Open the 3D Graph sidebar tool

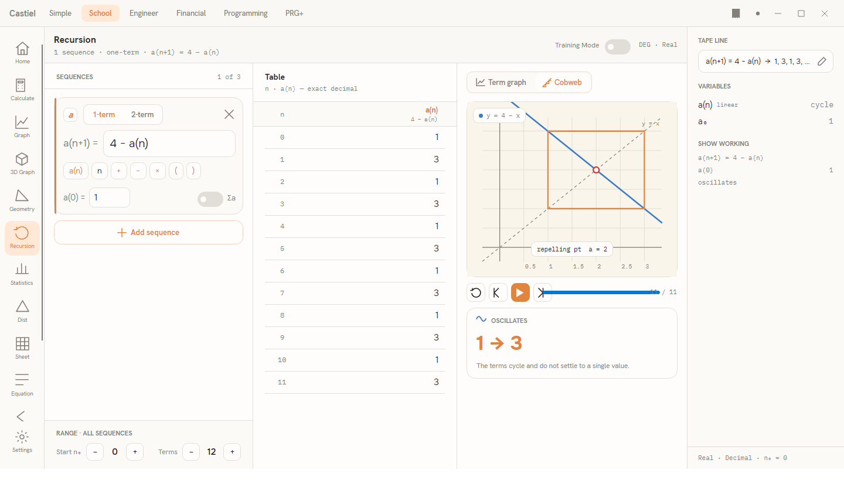[x=22, y=164]
